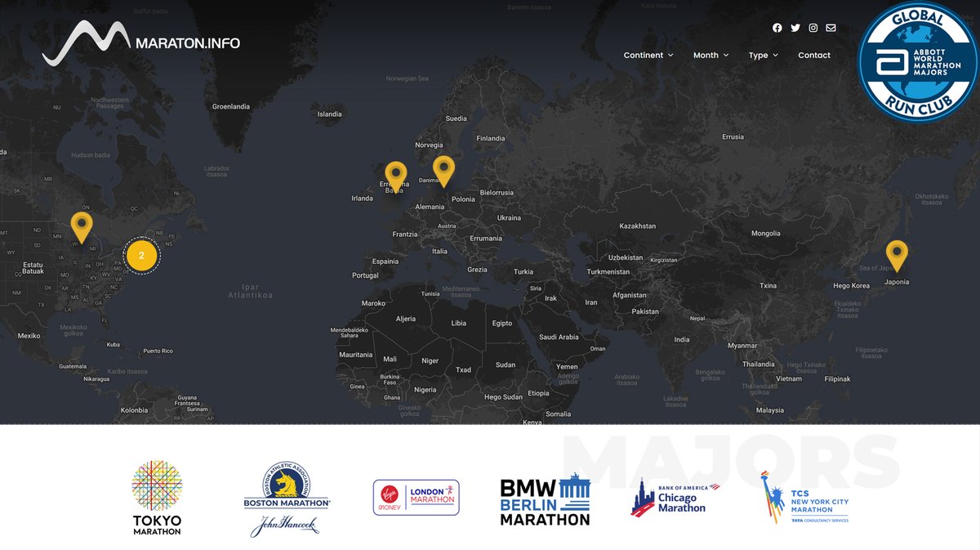The width and height of the screenshot is (980, 550).
Task: Click the Txina label on map
Action: click(x=768, y=286)
